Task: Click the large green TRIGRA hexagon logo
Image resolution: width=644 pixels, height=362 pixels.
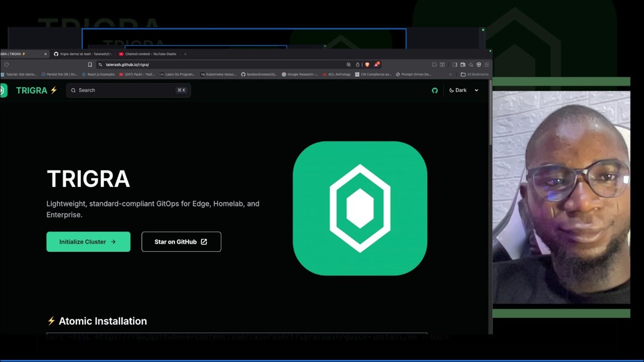Action: 360,208
